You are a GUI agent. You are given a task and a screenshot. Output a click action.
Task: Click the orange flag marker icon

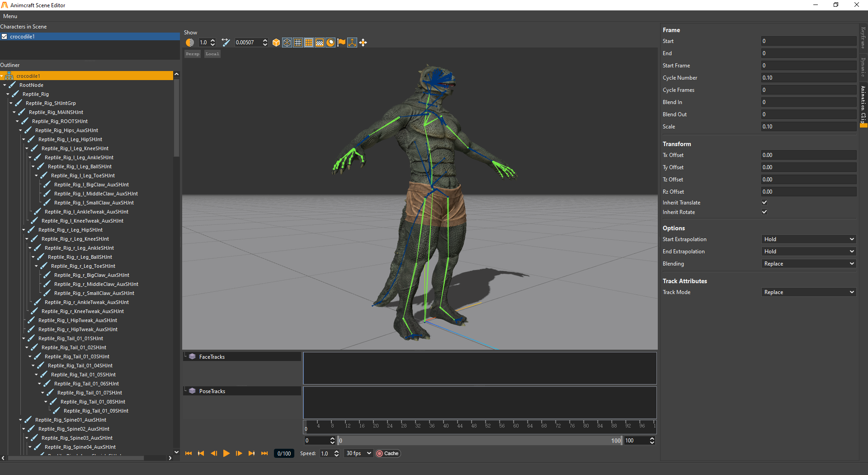tap(341, 43)
